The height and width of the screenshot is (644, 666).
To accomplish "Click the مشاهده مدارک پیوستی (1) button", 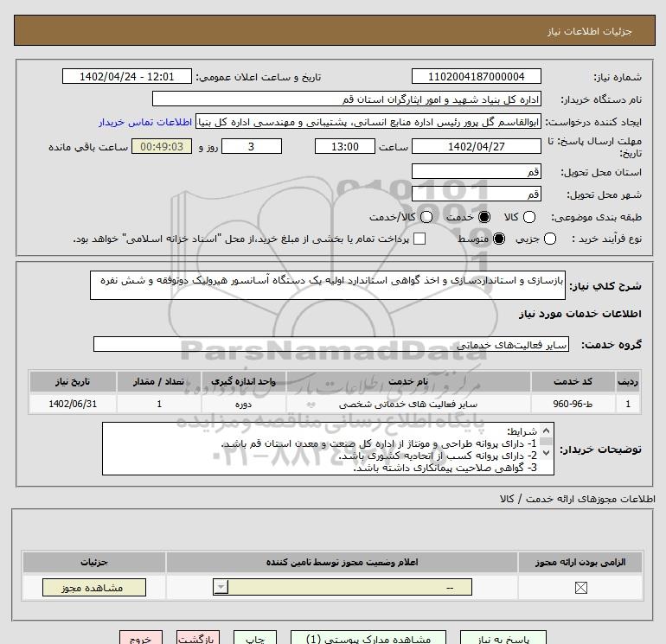I will point(368,638).
